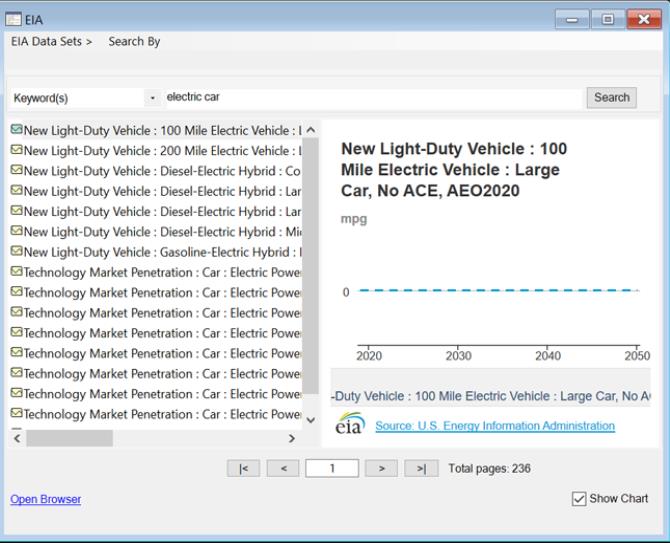Click the chart legend series label below axis
This screenshot has height=543, width=670.
(x=491, y=396)
